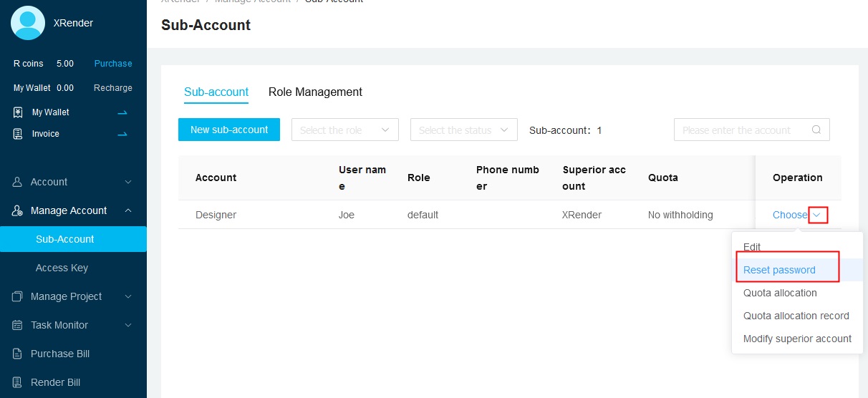The height and width of the screenshot is (398, 868).
Task: Open the Render Bill page
Action: point(56,382)
